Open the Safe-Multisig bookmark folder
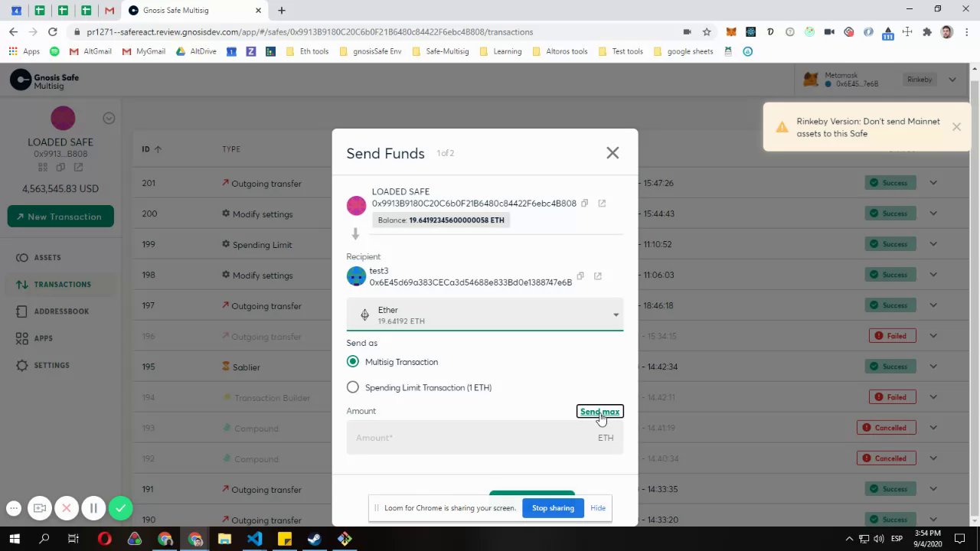Screen dimensions: 980x551 (440, 51)
